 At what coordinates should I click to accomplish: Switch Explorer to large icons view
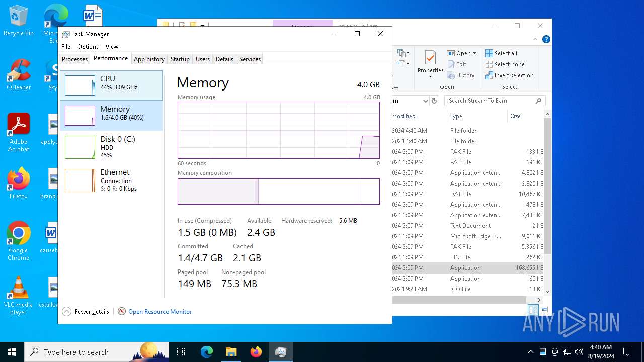pos(544,310)
